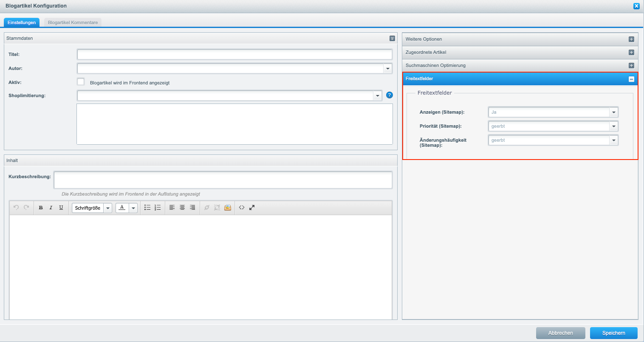644x342 pixels.
Task: Collapse the Freitextfelder section
Action: pyautogui.click(x=631, y=79)
